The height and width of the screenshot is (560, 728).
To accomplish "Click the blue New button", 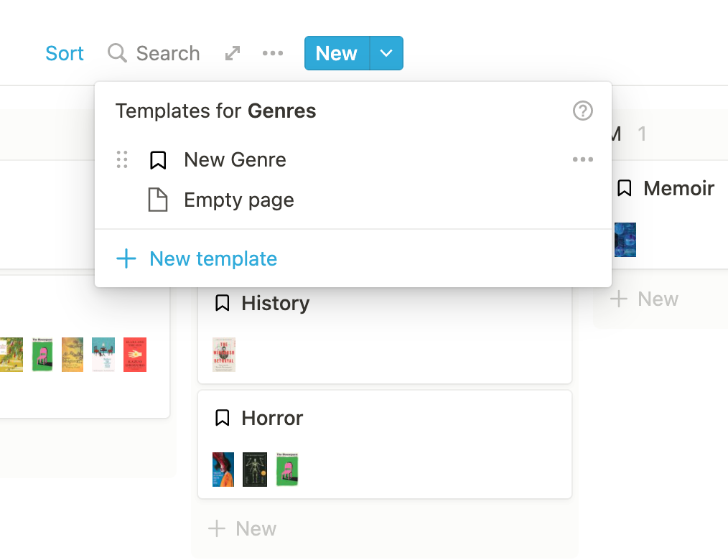I will pos(337,53).
